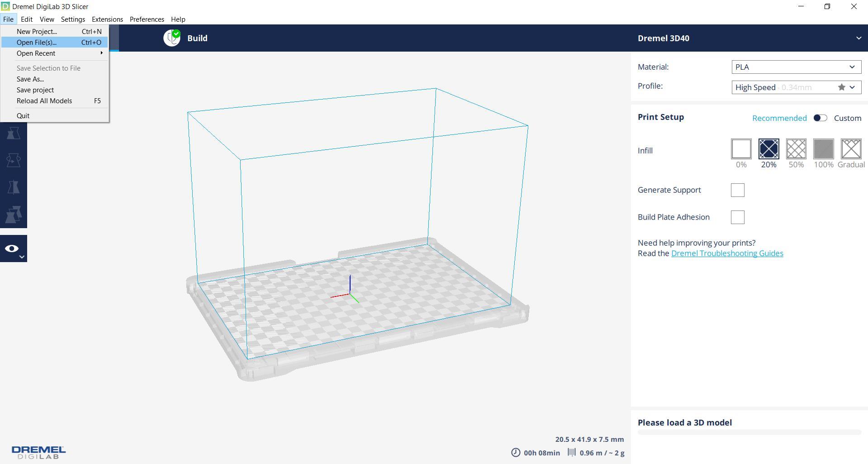Enable the Build Plate Adhesion checkbox
The image size is (868, 464).
coord(737,217)
